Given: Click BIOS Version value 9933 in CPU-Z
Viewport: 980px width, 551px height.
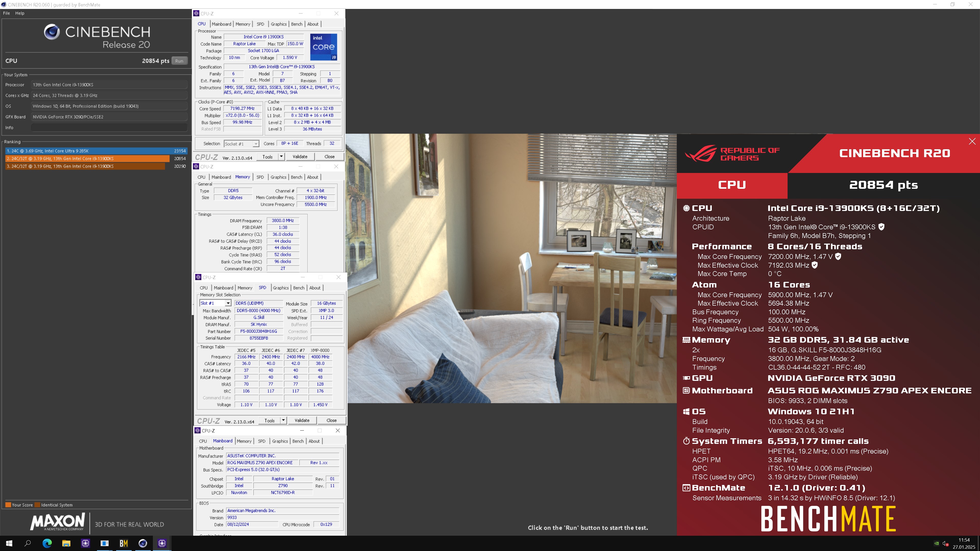Looking at the screenshot, I should (282, 518).
